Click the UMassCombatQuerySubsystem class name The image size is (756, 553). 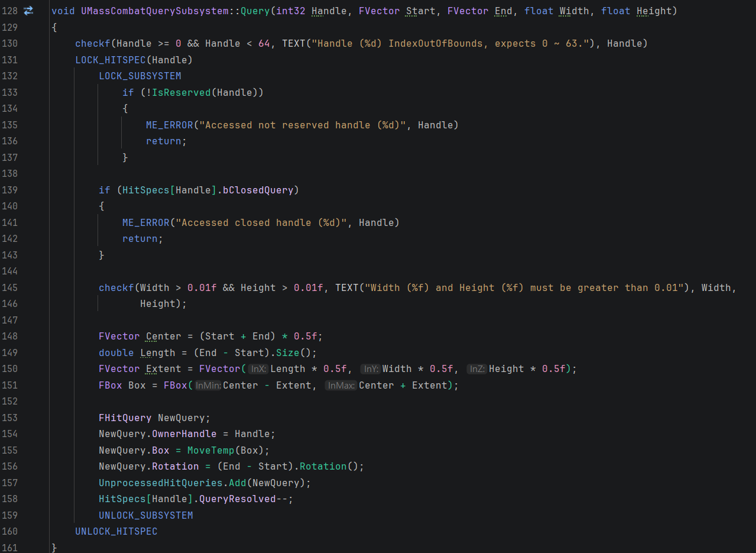click(x=155, y=11)
